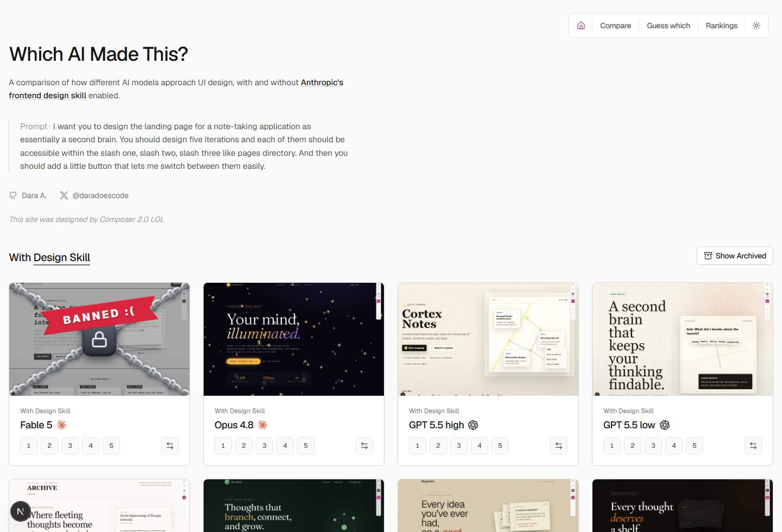Open the Rankings page

[x=722, y=26]
